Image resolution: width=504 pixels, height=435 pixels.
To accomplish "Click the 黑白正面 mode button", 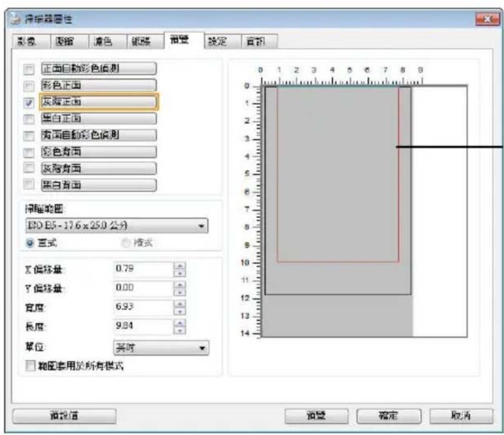I will coord(99,119).
